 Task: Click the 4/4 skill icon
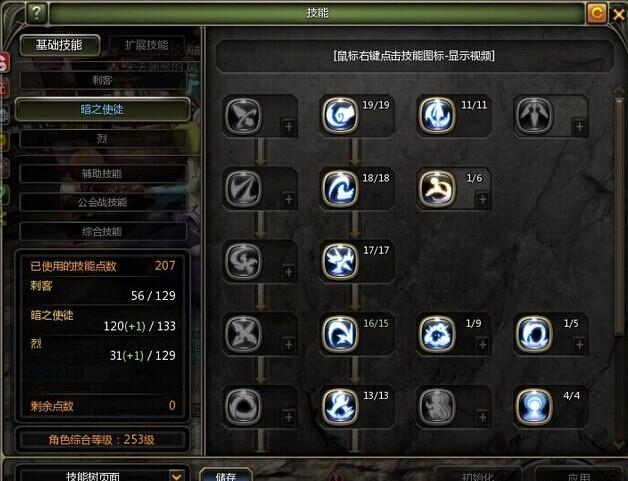[534, 407]
